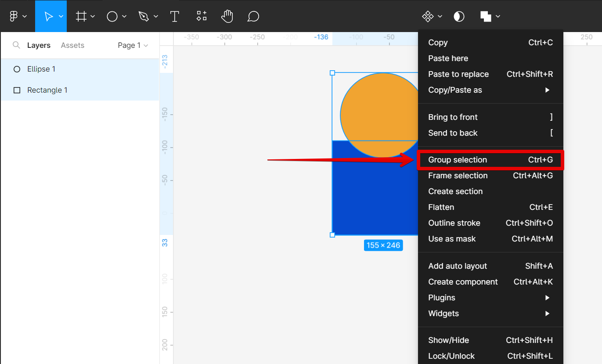Choose Add auto layout menu entry
602x364 pixels.
[x=458, y=266]
